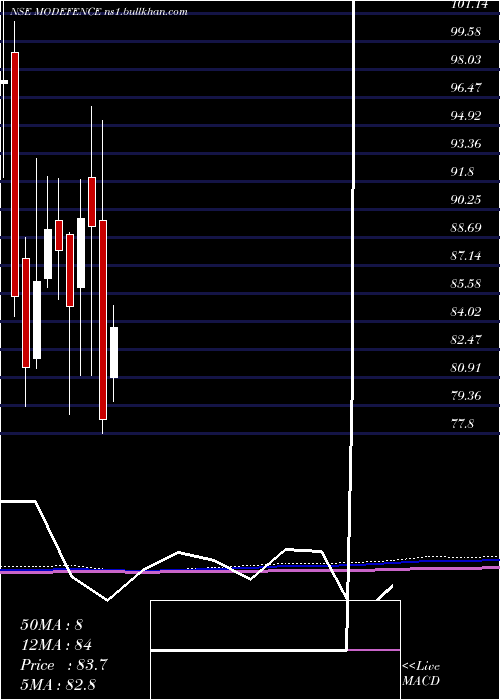The height and width of the screenshot is (700, 500).
Task: Click the 98.03 price axis label
Action: point(466,60)
